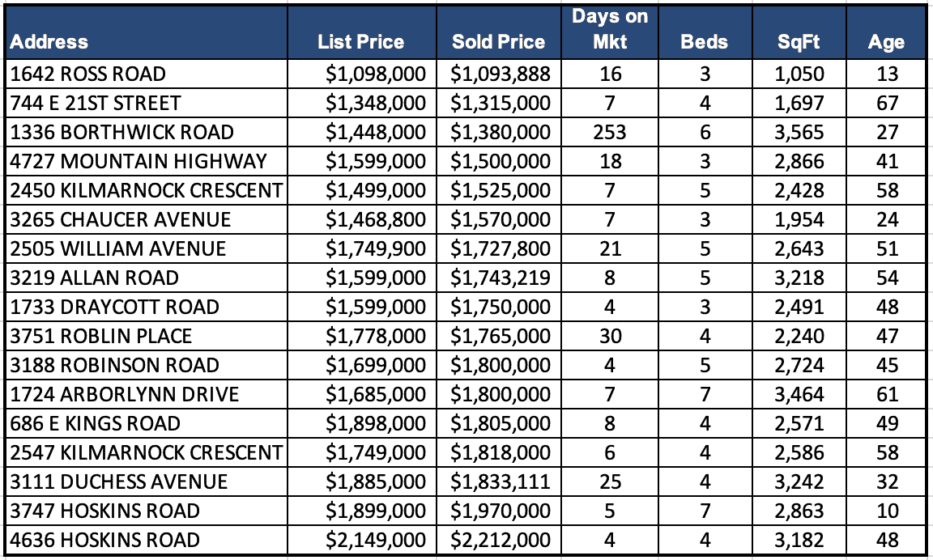The height and width of the screenshot is (560, 933).
Task: Click square footage 3,464 cell
Action: [799, 395]
